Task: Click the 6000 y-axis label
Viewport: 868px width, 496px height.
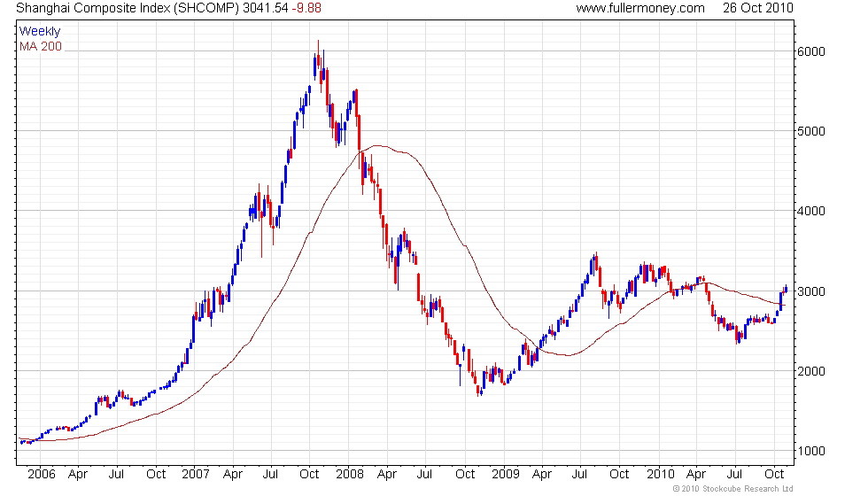Action: [x=811, y=51]
